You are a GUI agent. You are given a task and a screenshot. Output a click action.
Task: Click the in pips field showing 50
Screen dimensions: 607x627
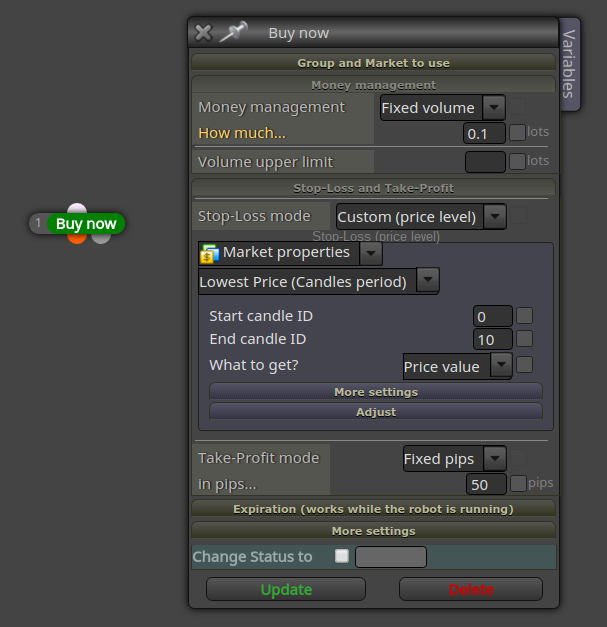point(486,484)
